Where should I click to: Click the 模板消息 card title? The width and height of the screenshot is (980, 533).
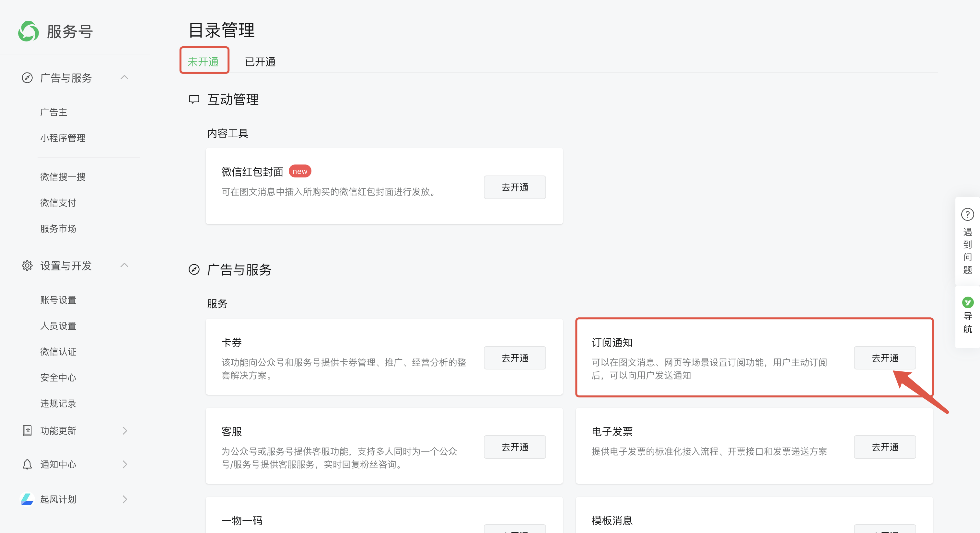click(x=612, y=520)
